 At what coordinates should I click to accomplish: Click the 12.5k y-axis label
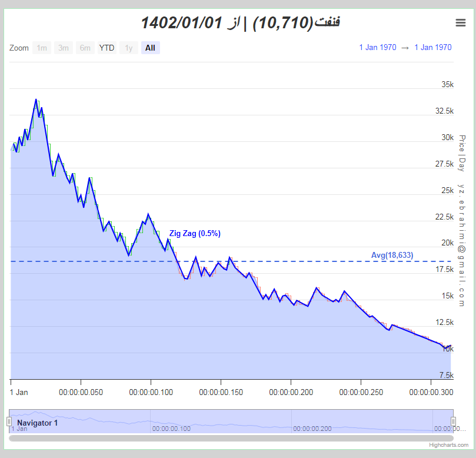tap(444, 322)
